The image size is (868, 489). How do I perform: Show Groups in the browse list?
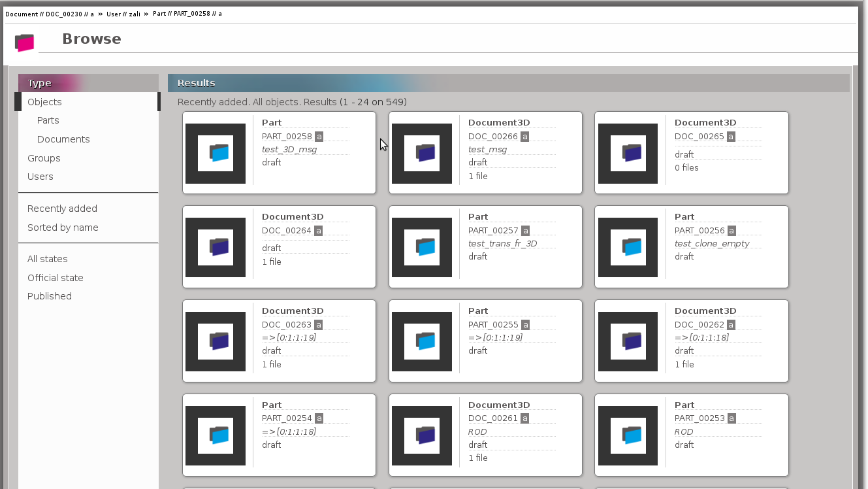point(44,158)
